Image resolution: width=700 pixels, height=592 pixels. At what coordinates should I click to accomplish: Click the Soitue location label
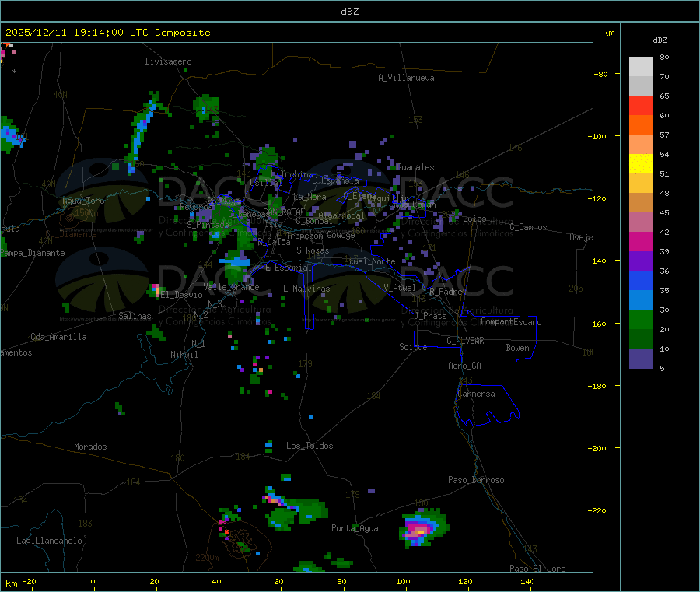point(413,347)
